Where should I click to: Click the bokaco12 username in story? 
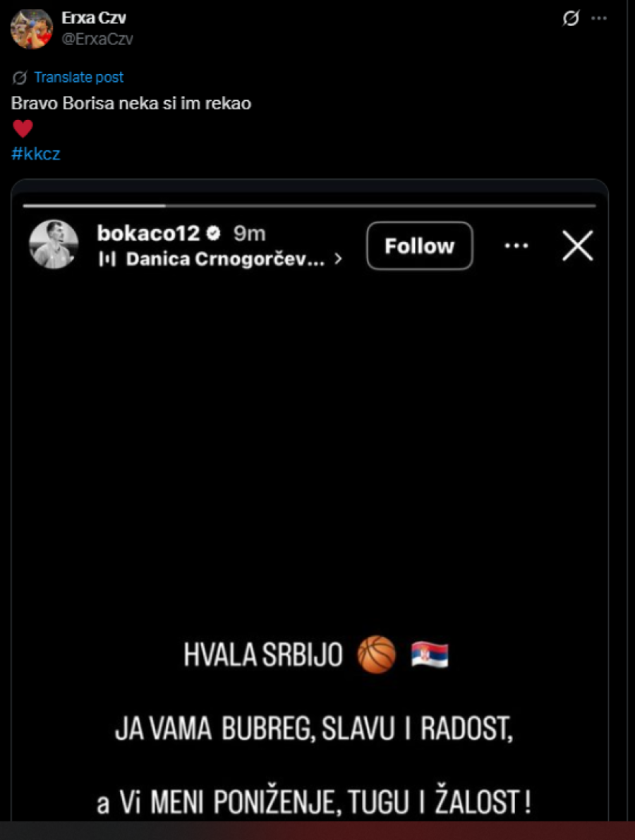tap(148, 233)
